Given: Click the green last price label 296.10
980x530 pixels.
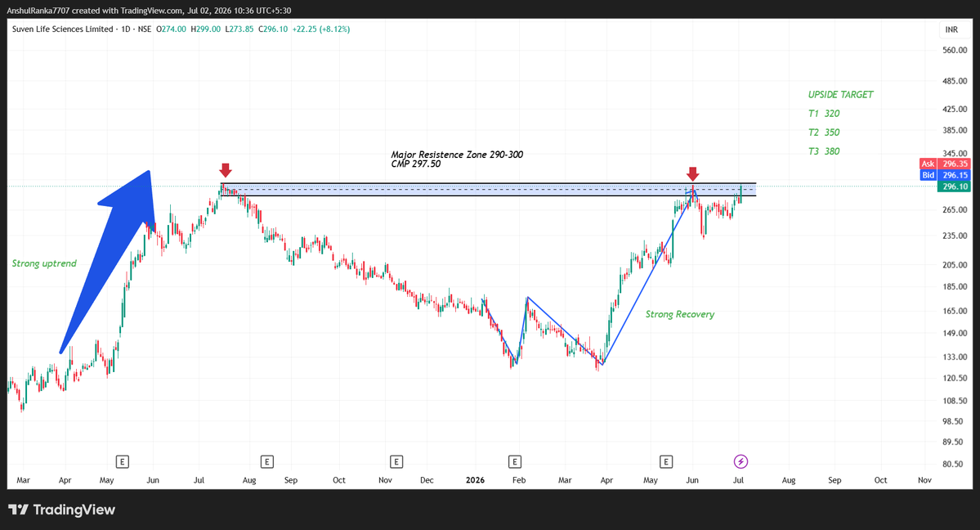Looking at the screenshot, I should (x=955, y=186).
